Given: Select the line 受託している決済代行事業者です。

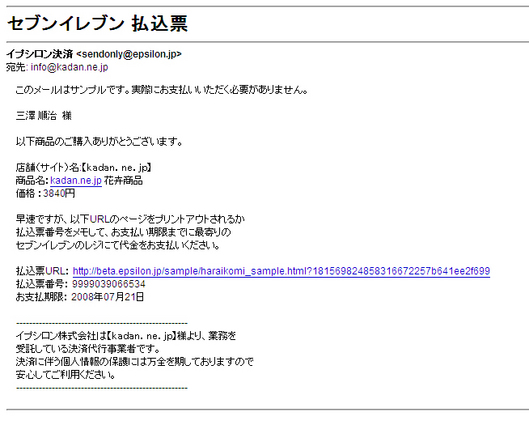Looking at the screenshot, I should click(88, 348).
